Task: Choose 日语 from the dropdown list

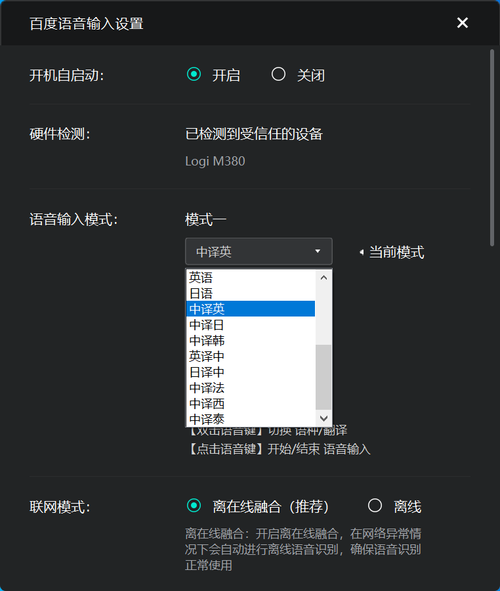Action: point(251,293)
